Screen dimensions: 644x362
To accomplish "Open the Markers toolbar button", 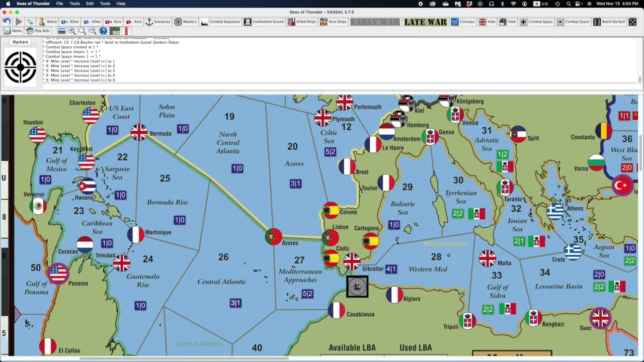I will (x=186, y=22).
